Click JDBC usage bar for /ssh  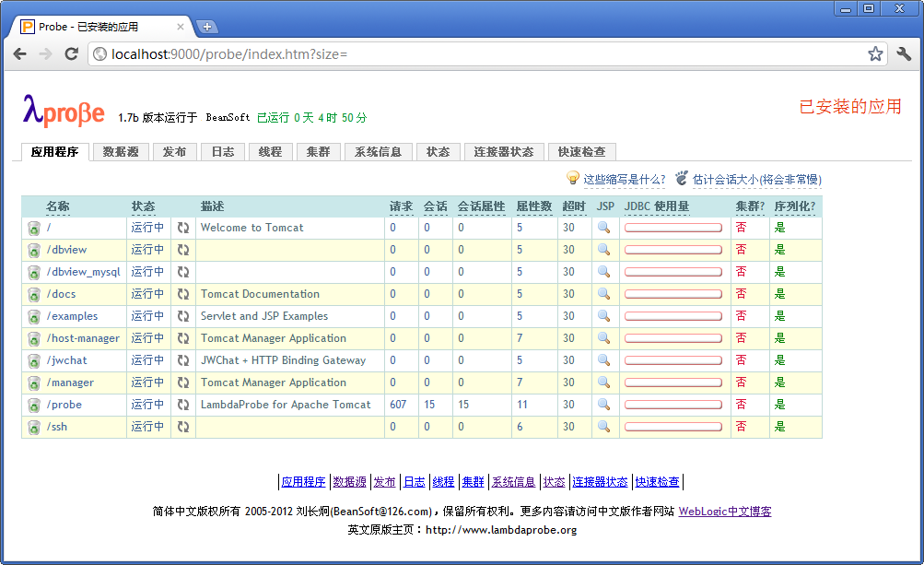tap(673, 427)
